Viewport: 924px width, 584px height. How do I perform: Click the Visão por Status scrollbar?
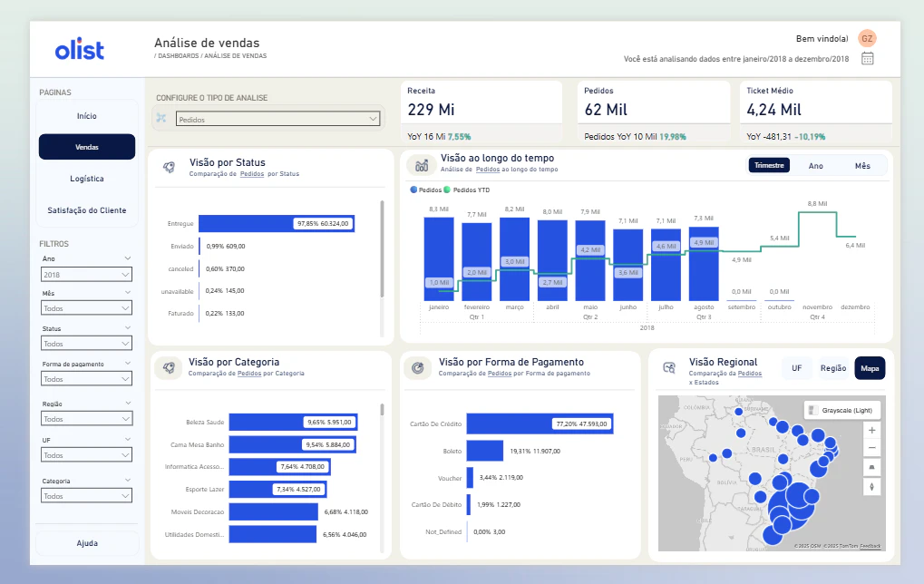382,248
